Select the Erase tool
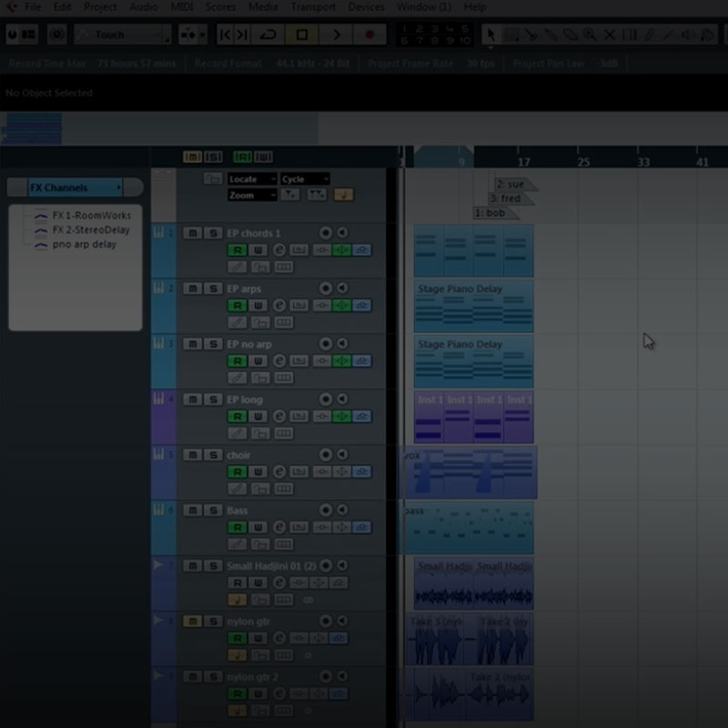 click(x=571, y=35)
